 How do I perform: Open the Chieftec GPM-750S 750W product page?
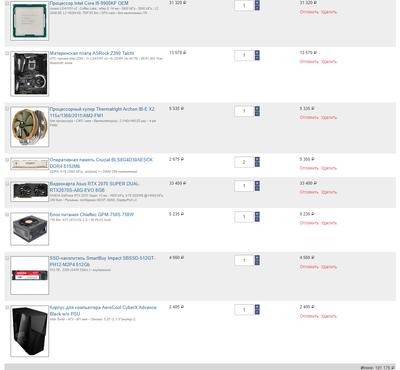(x=92, y=214)
